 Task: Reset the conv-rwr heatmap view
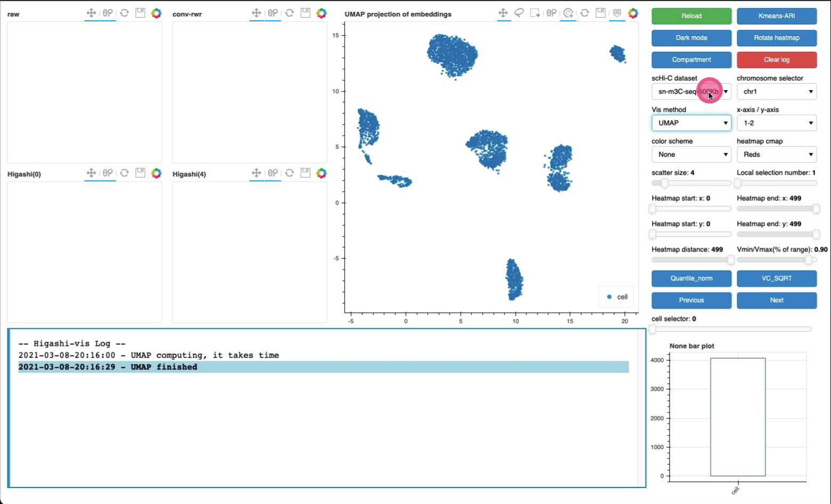coord(289,13)
